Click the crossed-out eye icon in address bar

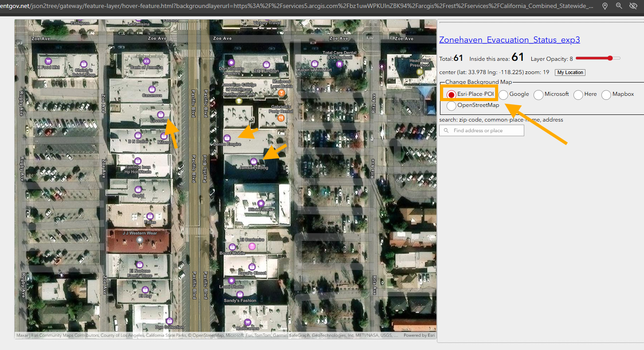click(633, 6)
